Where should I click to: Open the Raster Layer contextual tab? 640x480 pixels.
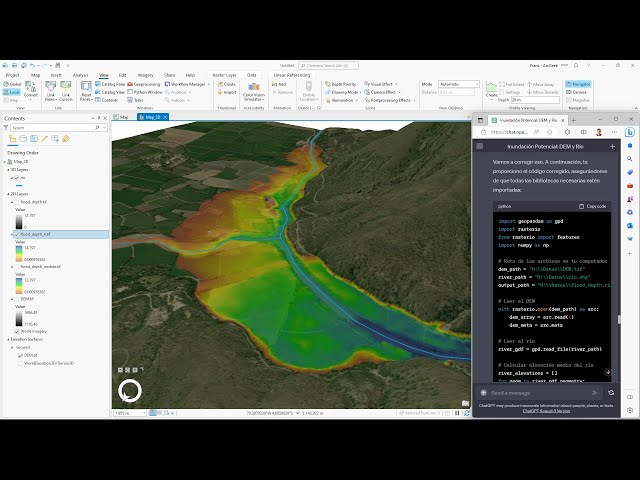[x=224, y=75]
